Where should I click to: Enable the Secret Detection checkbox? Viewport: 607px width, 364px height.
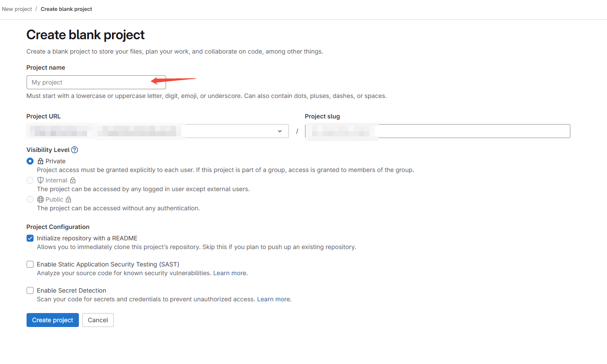pos(30,290)
